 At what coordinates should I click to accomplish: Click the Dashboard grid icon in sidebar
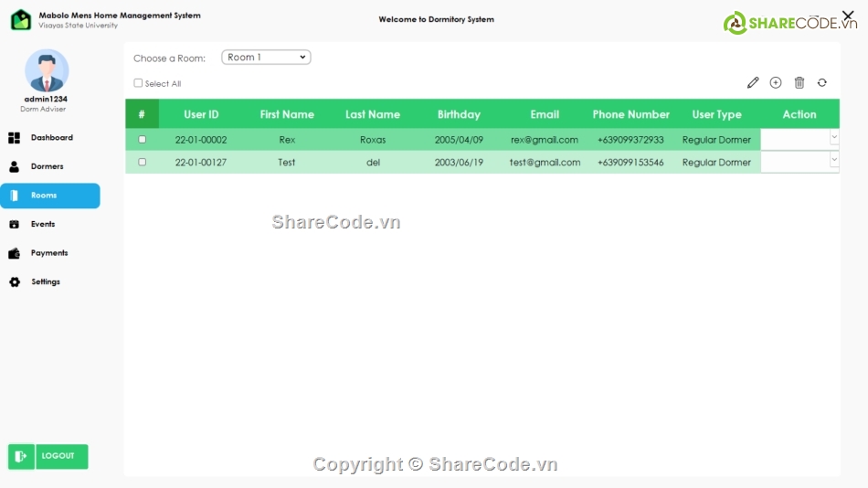[x=15, y=138]
